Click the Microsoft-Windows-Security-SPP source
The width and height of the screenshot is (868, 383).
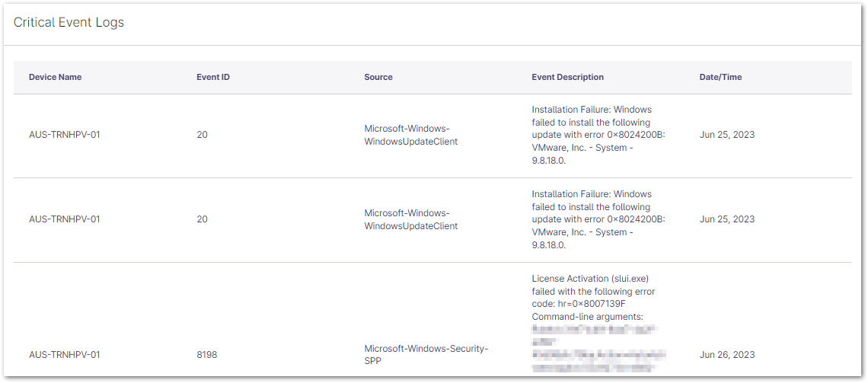click(x=426, y=355)
